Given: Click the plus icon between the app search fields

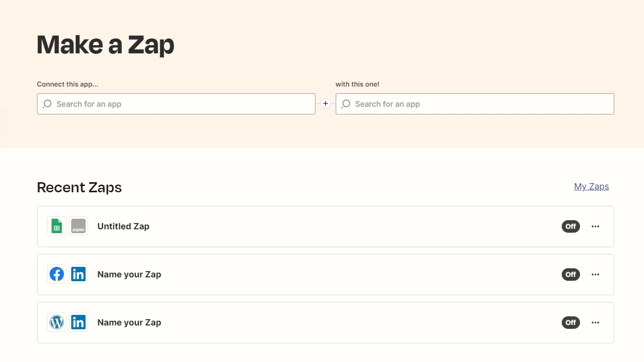Looking at the screenshot, I should pyautogui.click(x=326, y=103).
